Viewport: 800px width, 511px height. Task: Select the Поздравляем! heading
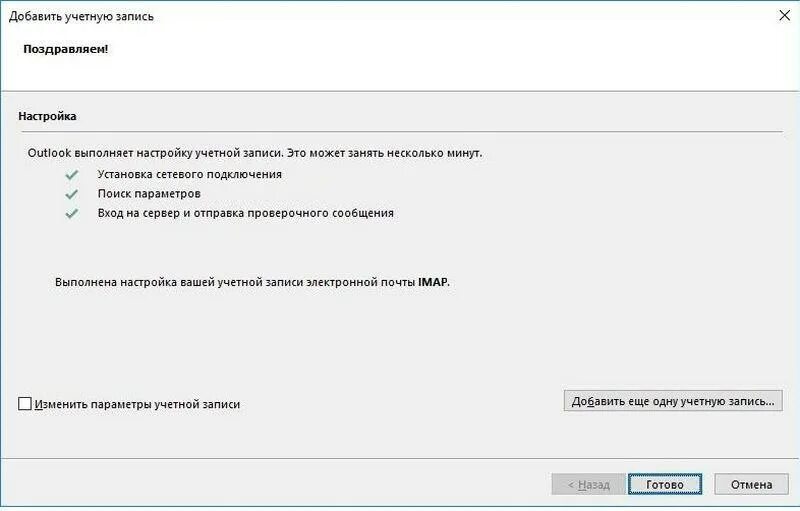[x=66, y=49]
